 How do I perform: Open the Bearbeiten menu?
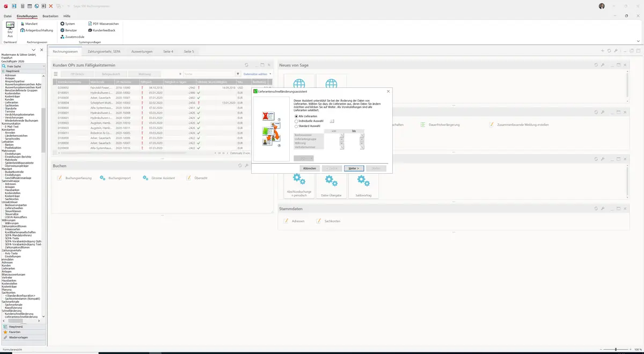50,16
